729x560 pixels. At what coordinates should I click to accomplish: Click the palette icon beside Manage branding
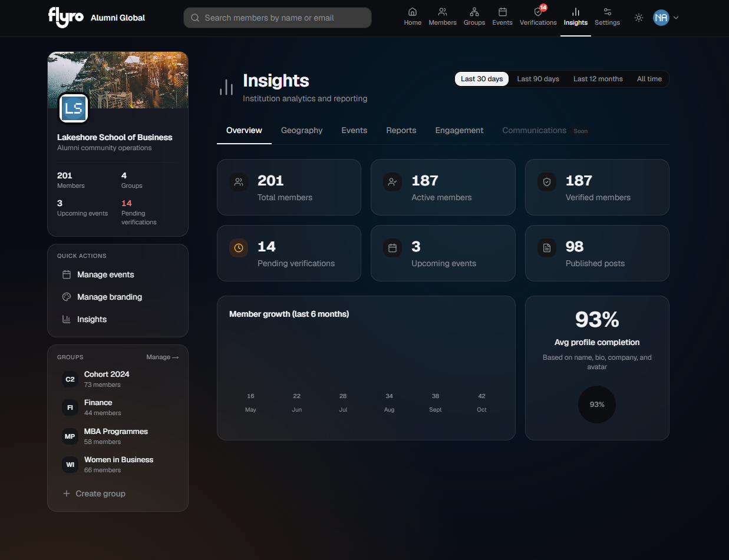pos(67,297)
